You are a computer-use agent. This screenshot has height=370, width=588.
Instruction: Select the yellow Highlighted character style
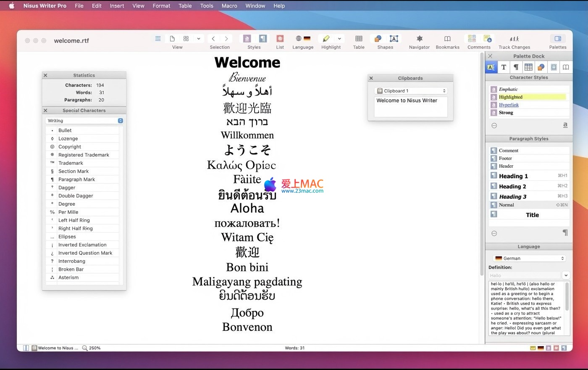511,97
